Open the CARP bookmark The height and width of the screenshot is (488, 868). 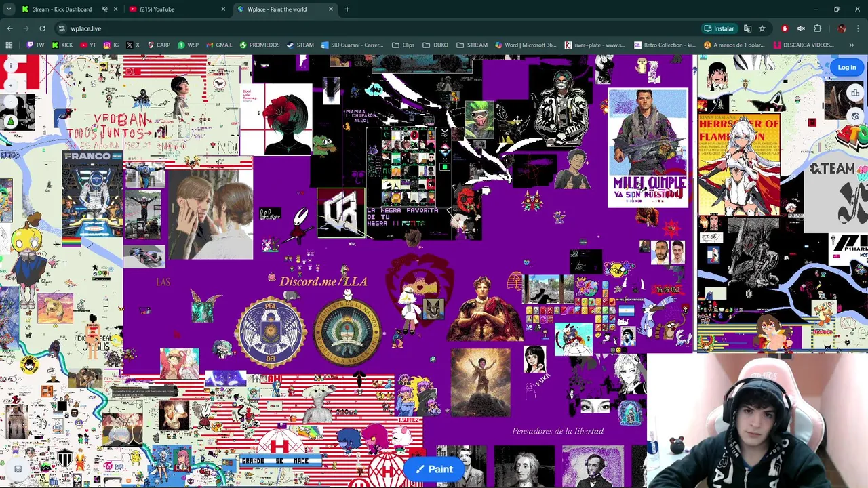159,45
